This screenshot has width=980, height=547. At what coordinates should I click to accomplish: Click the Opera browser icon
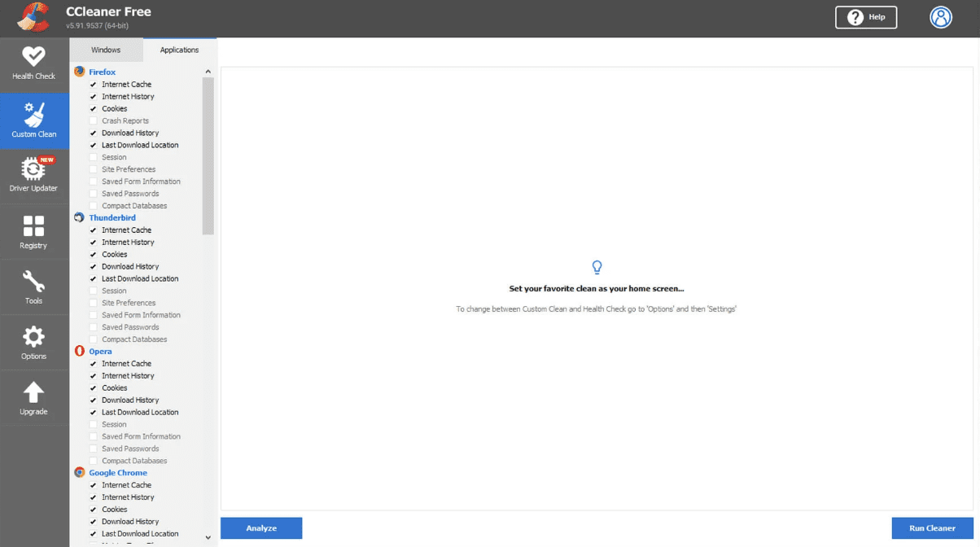pyautogui.click(x=79, y=351)
